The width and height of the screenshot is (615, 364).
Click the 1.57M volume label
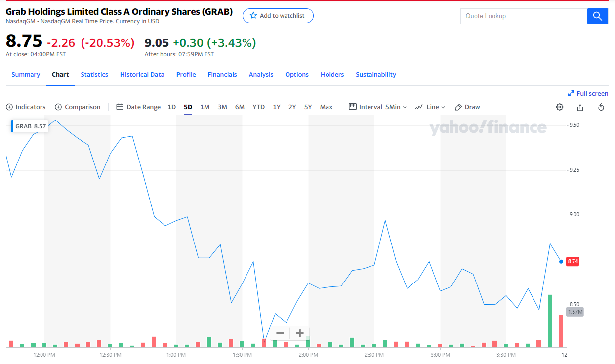[575, 312]
